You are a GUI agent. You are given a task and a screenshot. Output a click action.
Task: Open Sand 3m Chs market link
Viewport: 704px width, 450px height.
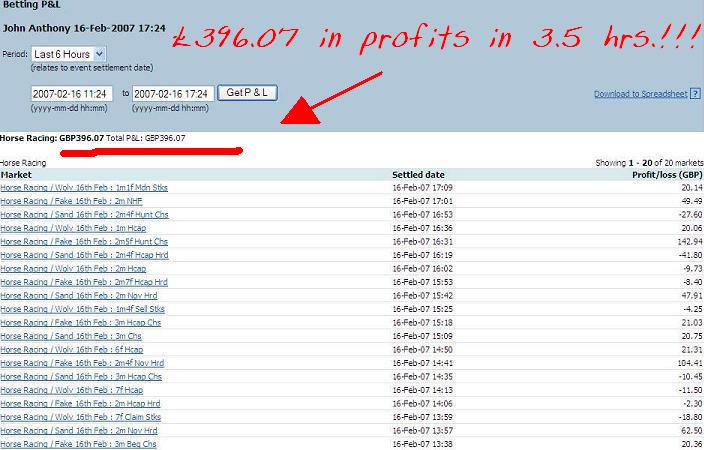tap(71, 336)
